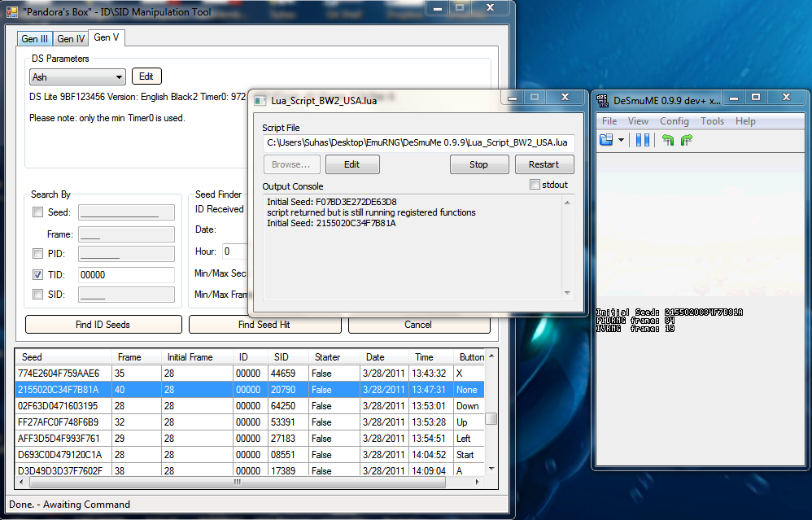Click Edit button beside Ash profile
Viewport: 812px width, 520px height.
pyautogui.click(x=146, y=76)
